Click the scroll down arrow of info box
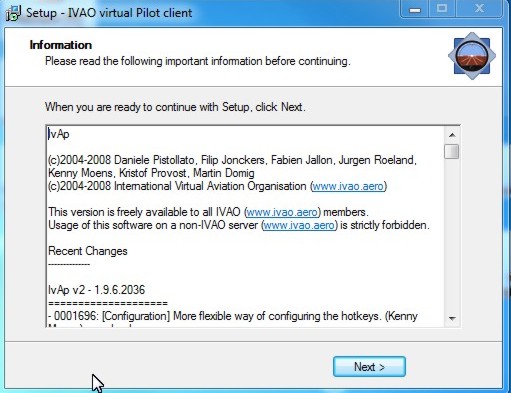This screenshot has height=393, width=511. (x=452, y=318)
